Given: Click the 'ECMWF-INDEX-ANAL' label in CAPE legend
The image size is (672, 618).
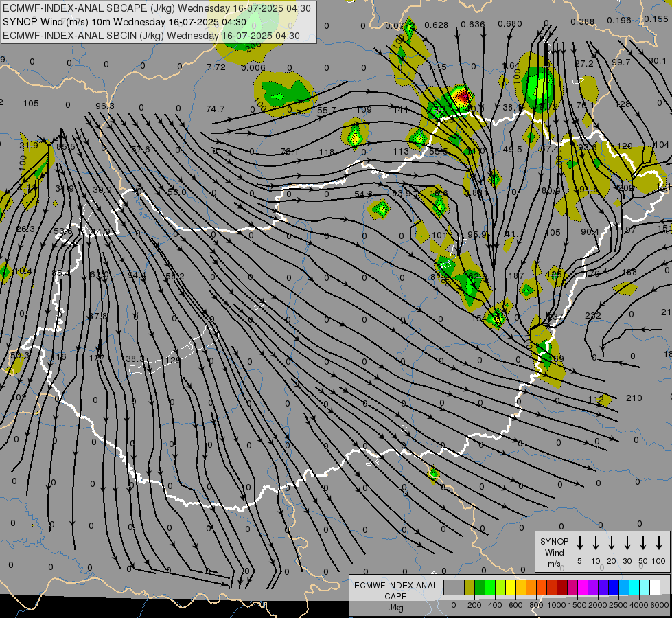Looking at the screenshot, I should pos(395,586).
